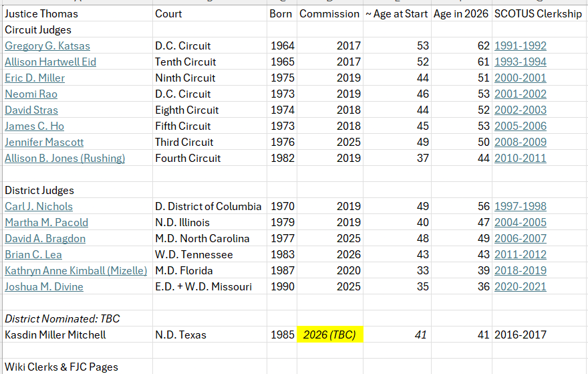The image size is (588, 374).
Task: Select the District Judges section cell
Action: coord(78,191)
